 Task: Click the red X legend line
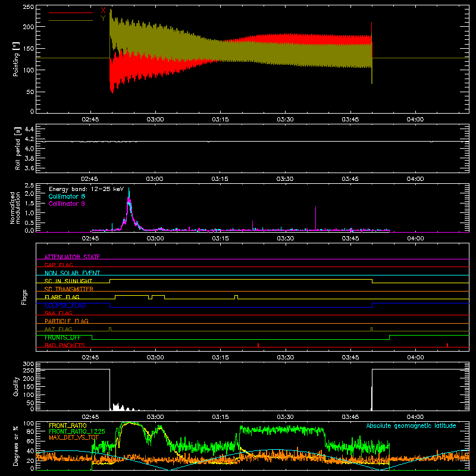click(x=71, y=12)
